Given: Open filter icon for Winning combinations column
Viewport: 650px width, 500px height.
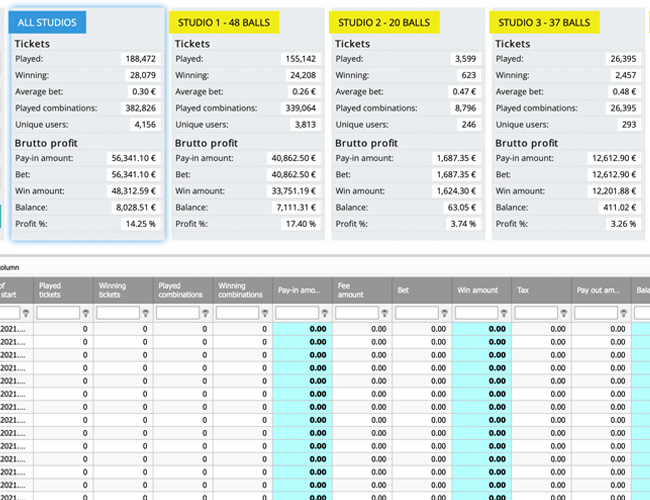Looking at the screenshot, I should click(265, 313).
